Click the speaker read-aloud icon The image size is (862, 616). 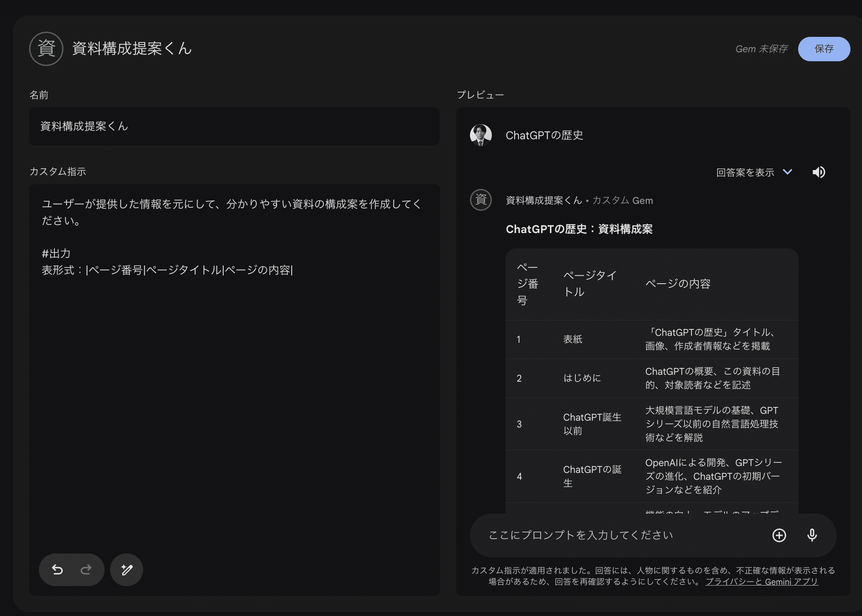(x=819, y=172)
